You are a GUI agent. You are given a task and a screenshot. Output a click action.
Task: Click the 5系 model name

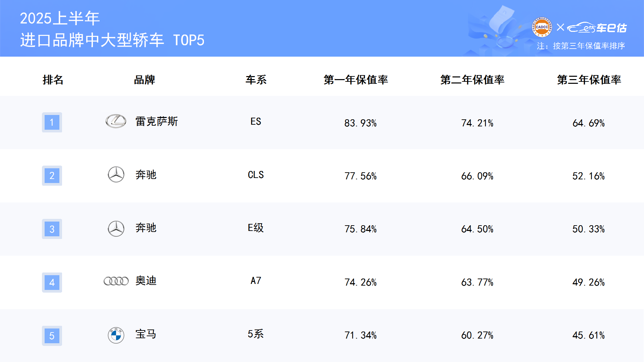[256, 334]
